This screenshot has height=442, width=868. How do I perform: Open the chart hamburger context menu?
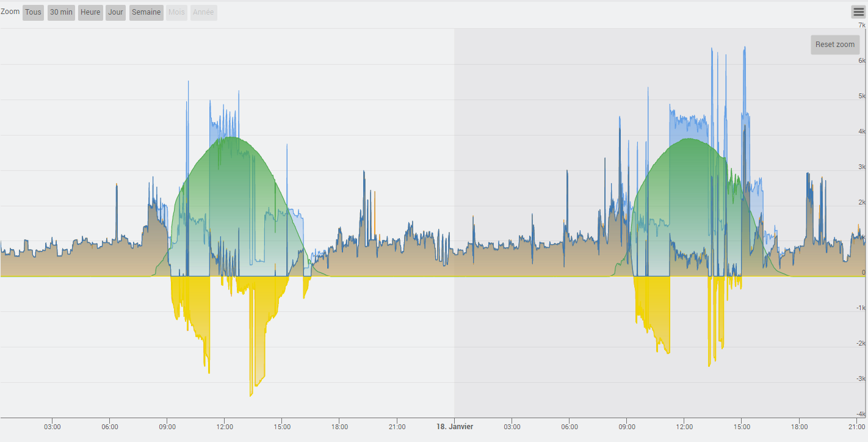pos(858,12)
